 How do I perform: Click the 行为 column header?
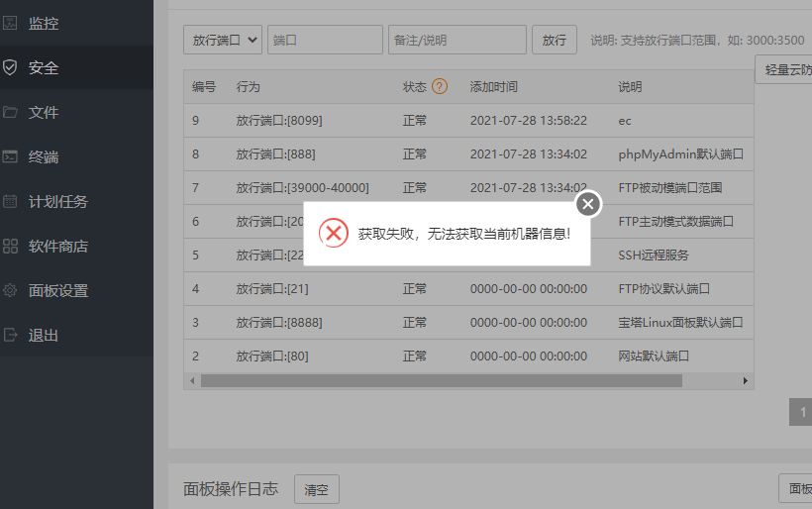click(x=248, y=86)
